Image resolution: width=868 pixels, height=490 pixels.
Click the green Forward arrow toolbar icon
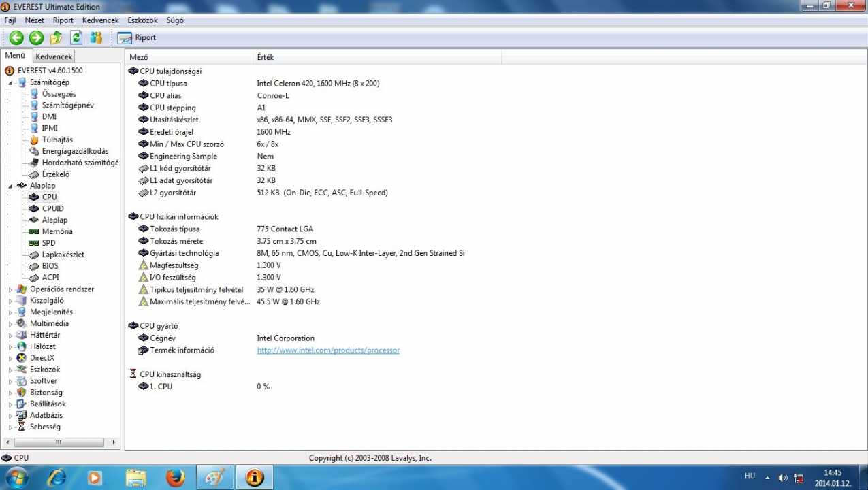pyautogui.click(x=37, y=37)
